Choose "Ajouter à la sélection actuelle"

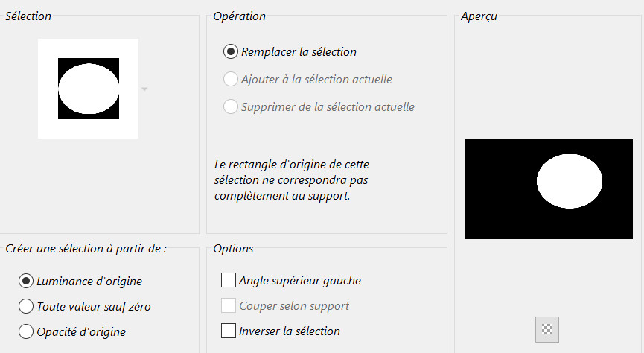pyautogui.click(x=231, y=79)
